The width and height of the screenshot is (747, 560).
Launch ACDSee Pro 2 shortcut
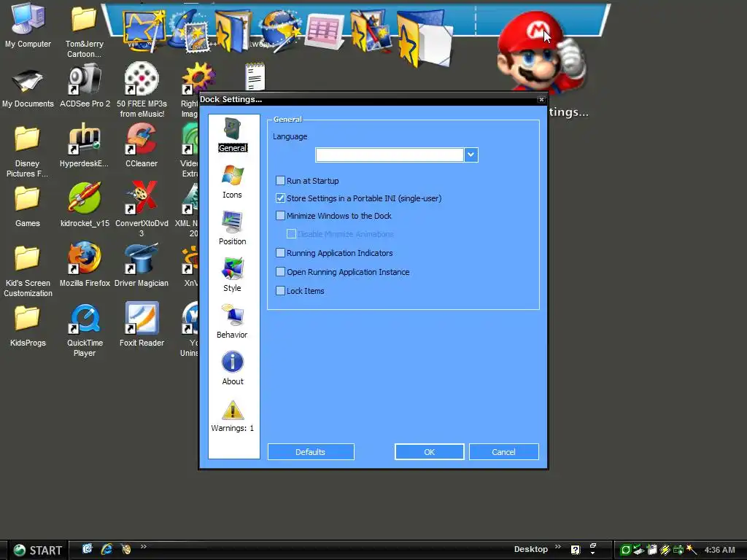[x=85, y=86]
